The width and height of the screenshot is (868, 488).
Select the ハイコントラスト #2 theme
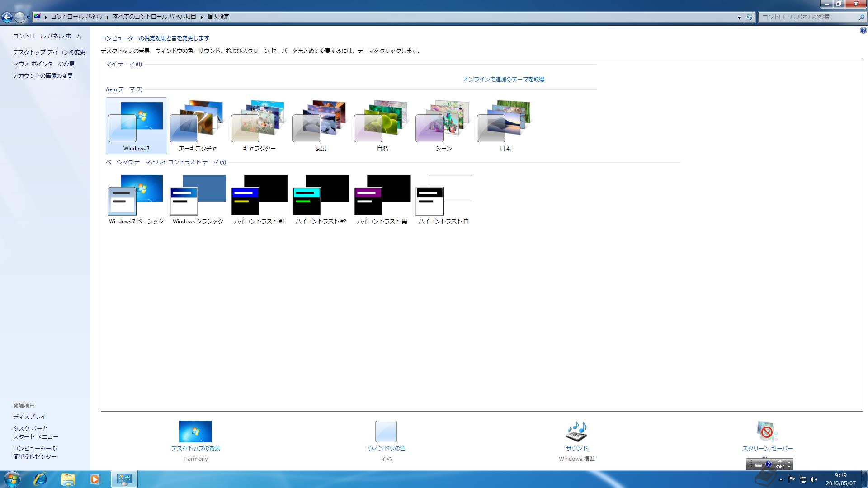click(321, 199)
